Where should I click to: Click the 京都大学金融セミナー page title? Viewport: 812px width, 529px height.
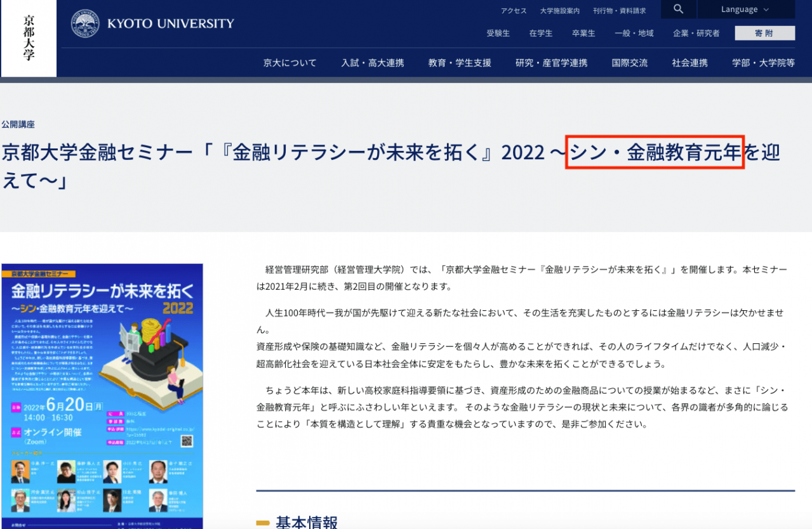pos(391,167)
